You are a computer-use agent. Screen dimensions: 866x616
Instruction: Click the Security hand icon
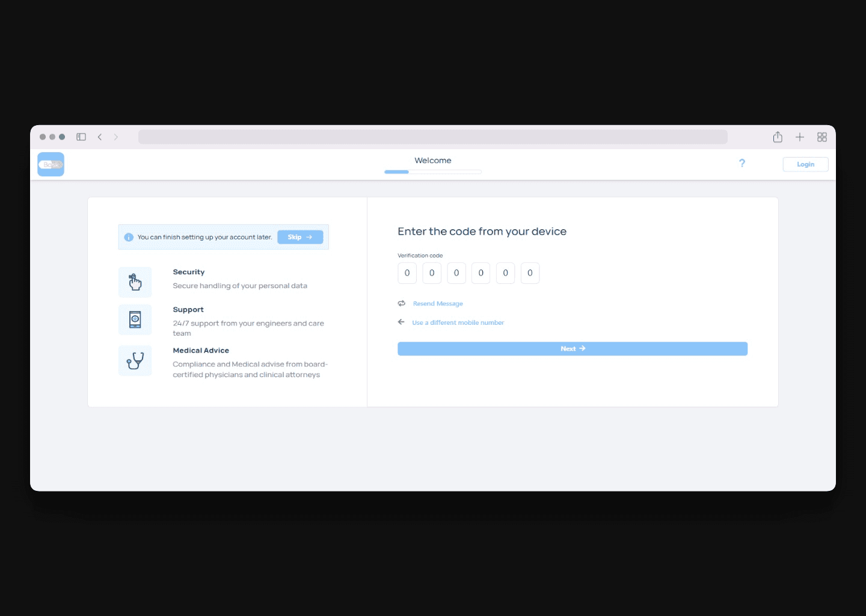click(x=135, y=282)
